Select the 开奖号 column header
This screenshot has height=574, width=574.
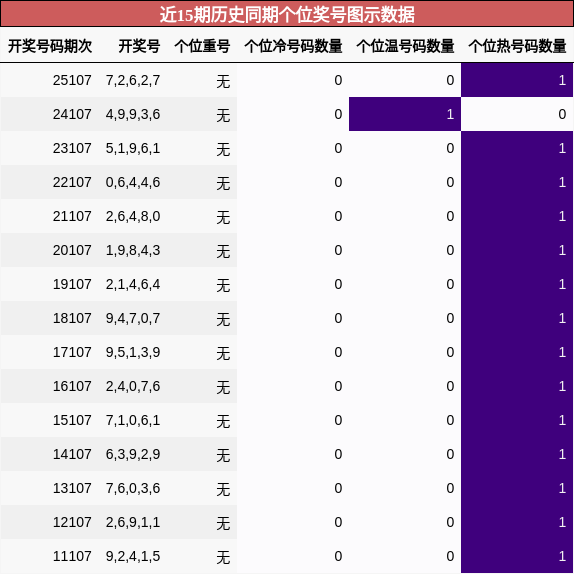139,46
